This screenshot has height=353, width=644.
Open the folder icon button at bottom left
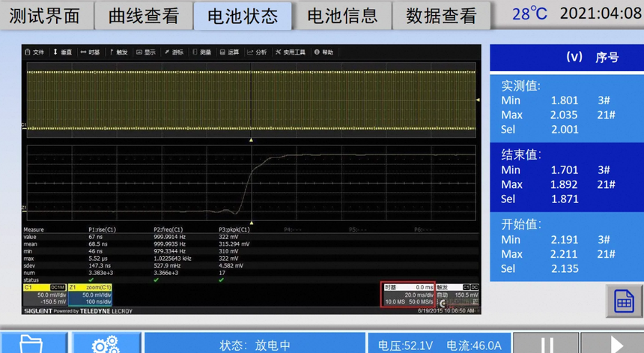coord(33,343)
